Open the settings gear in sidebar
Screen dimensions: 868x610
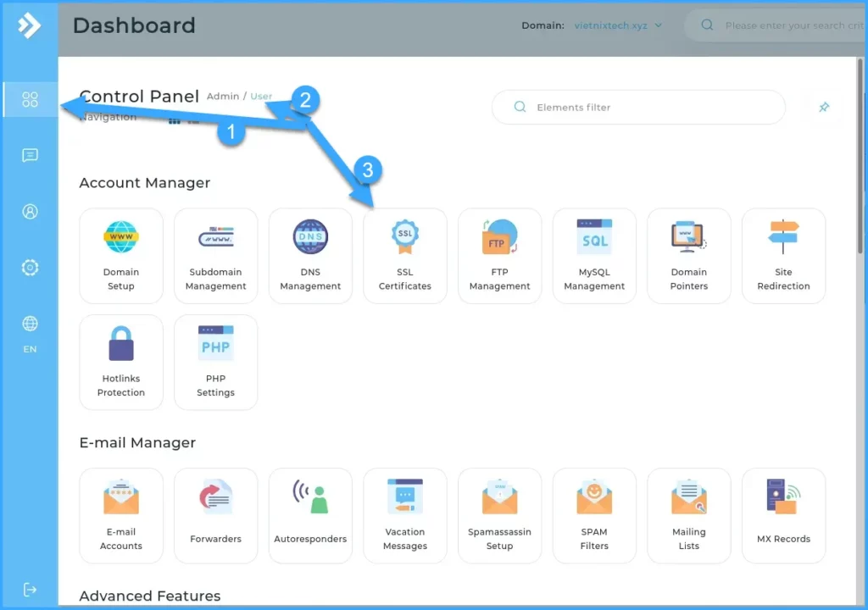coord(30,268)
